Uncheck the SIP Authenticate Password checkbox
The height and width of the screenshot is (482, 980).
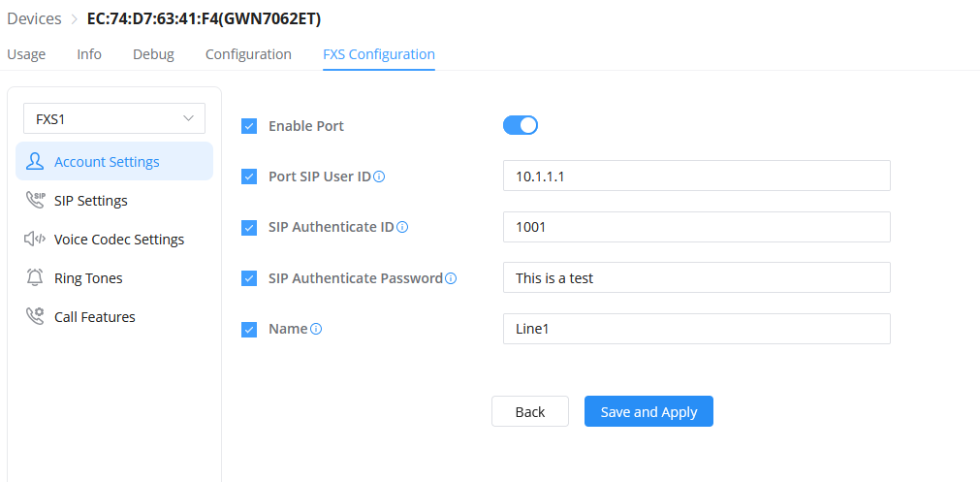[249, 278]
